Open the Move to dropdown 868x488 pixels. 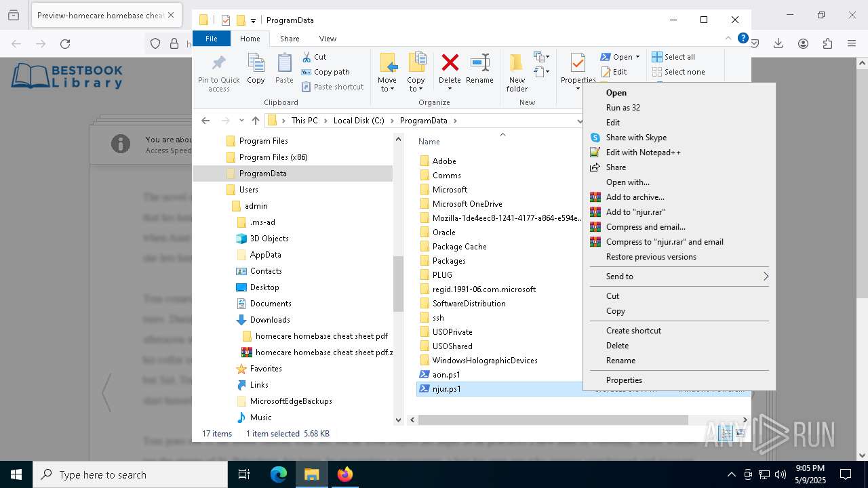[387, 89]
